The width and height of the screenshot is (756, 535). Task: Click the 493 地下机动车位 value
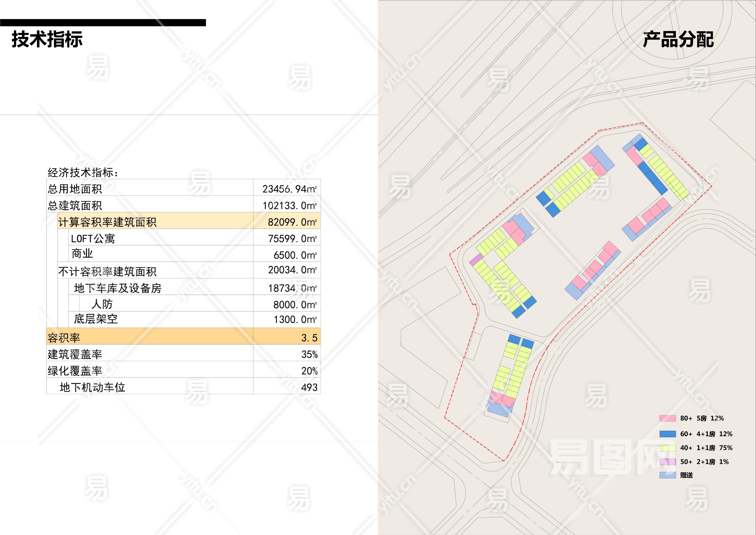[x=309, y=387]
